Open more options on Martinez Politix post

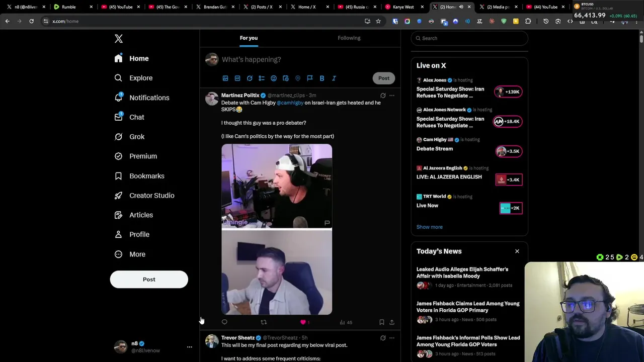pyautogui.click(x=392, y=96)
